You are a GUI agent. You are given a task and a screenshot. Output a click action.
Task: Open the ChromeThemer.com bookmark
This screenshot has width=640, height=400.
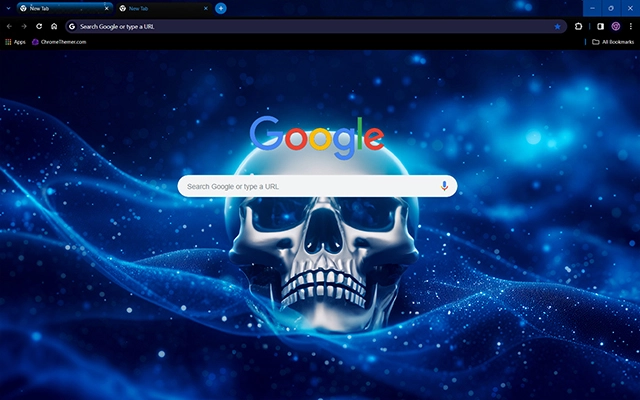tap(59, 42)
